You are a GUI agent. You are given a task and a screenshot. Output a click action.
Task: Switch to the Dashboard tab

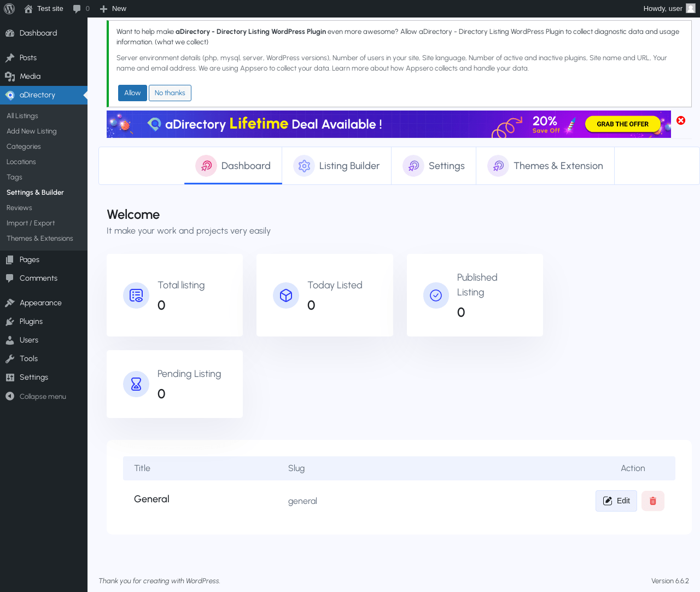[x=233, y=166]
